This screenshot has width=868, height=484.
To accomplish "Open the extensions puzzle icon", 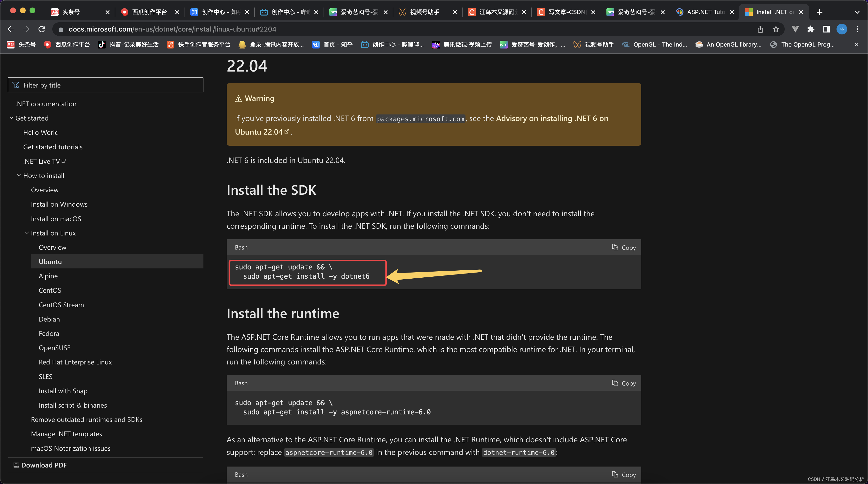I will coord(811,29).
